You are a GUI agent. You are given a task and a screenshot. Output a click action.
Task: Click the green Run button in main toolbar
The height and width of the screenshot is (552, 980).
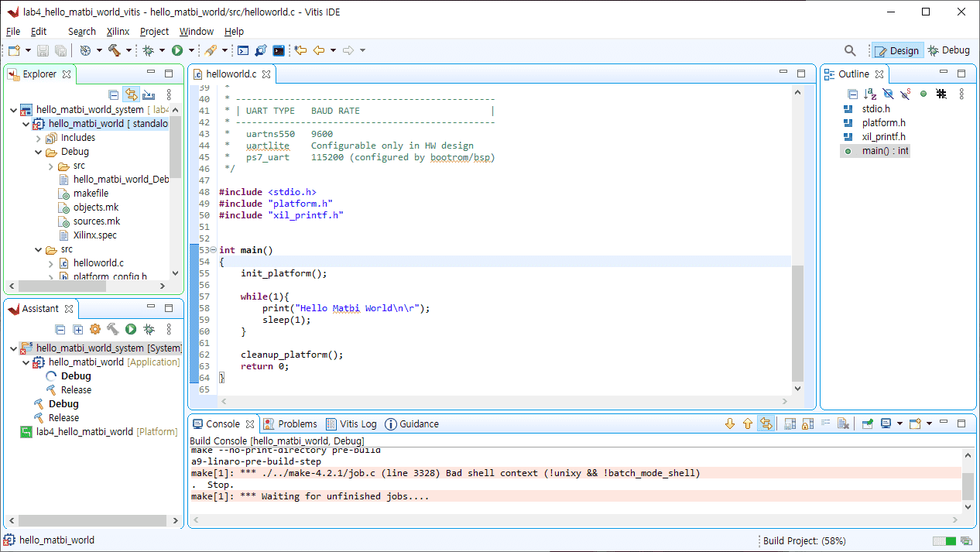(177, 50)
